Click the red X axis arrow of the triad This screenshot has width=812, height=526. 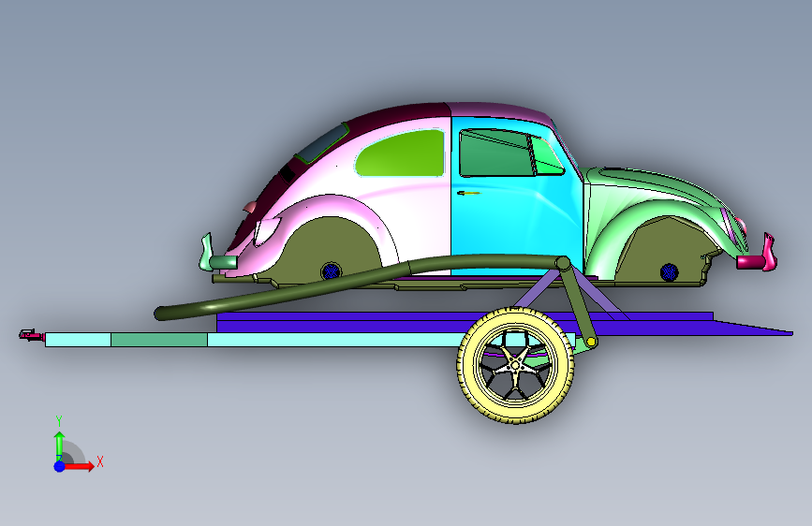coord(80,466)
